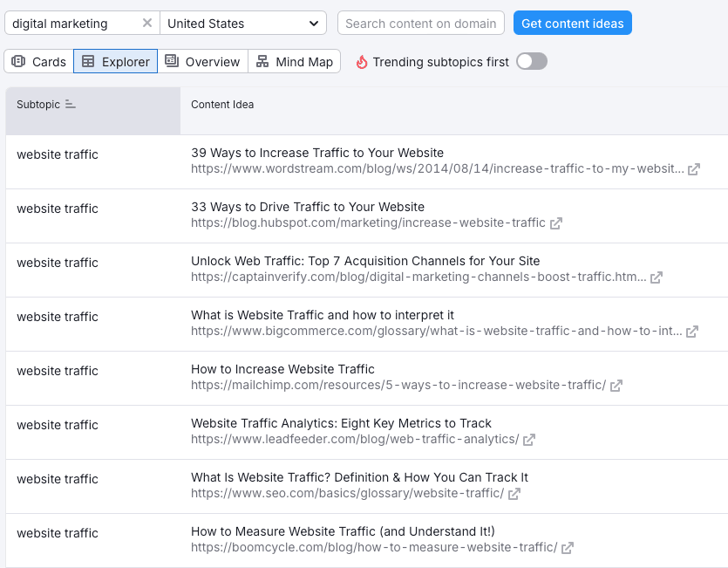Clear the digital marketing search field

(146, 24)
